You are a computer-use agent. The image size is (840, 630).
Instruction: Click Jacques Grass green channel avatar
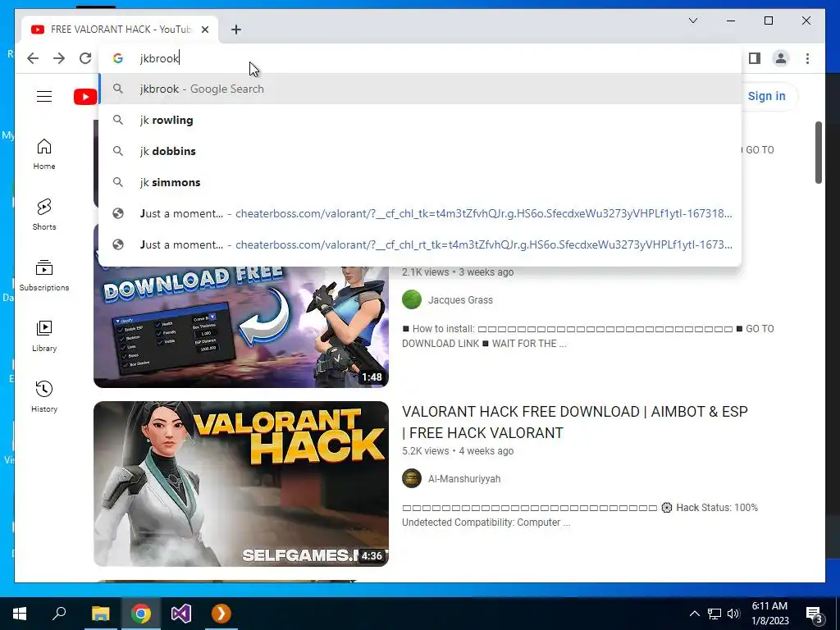[x=412, y=299]
